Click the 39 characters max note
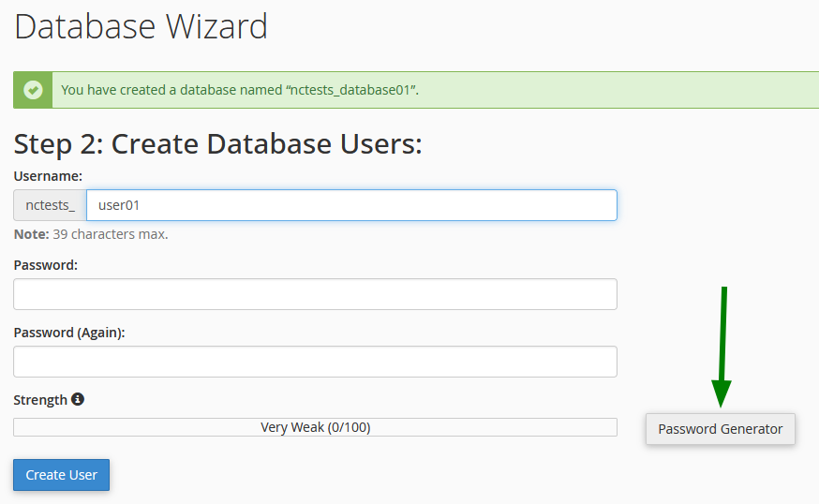Screen dimensions: 819x504 click(111, 234)
